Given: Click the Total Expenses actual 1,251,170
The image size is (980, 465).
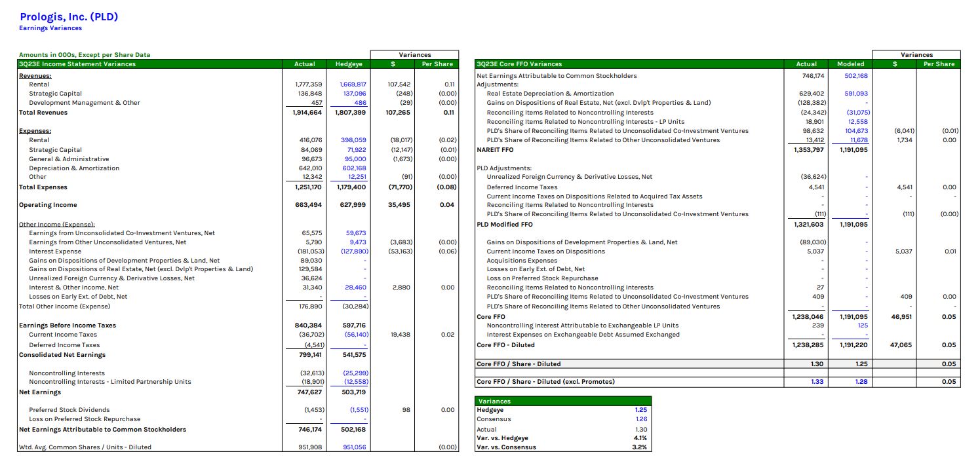Looking at the screenshot, I should click(x=308, y=187).
